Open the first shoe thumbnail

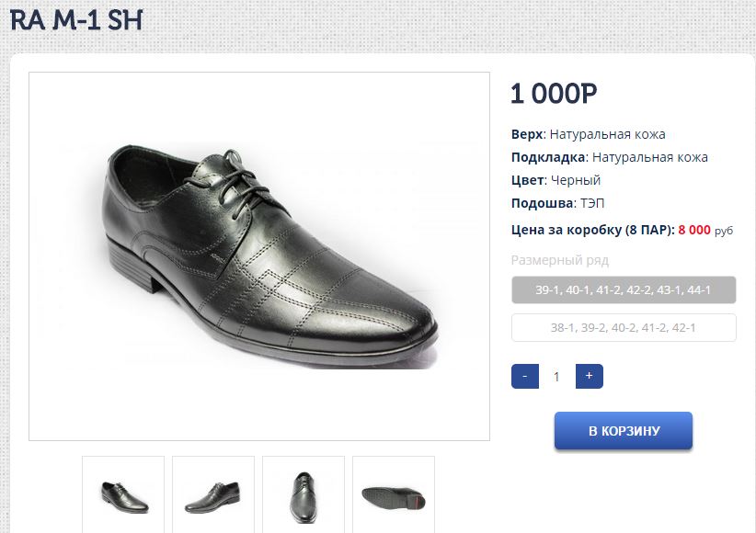pos(123,494)
